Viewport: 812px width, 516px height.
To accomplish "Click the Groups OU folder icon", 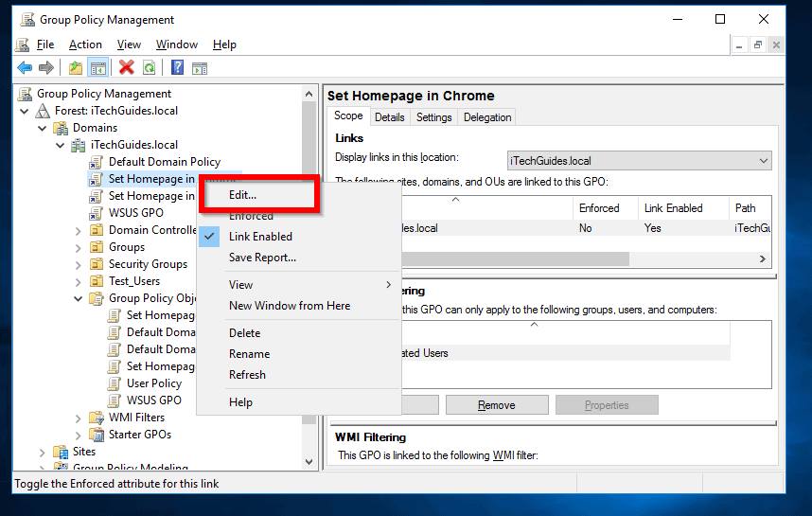I will (x=97, y=247).
